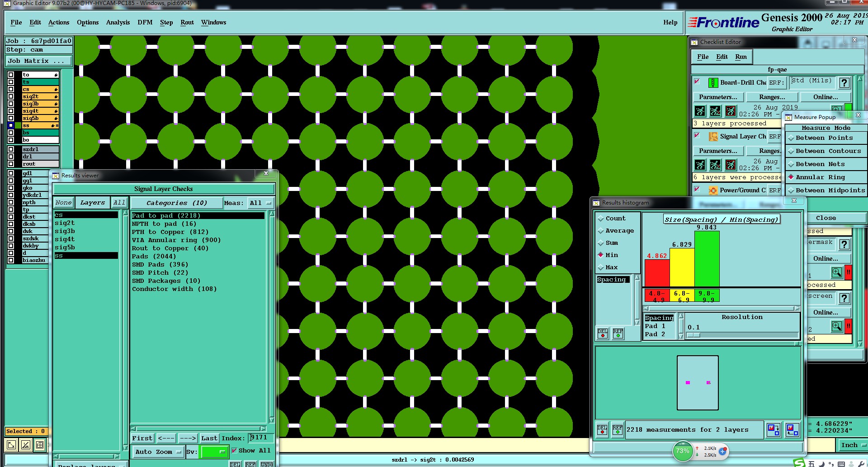This screenshot has height=467, width=868.
Task: Click Ranges... for Board-Drill Checks
Action: 772,97
